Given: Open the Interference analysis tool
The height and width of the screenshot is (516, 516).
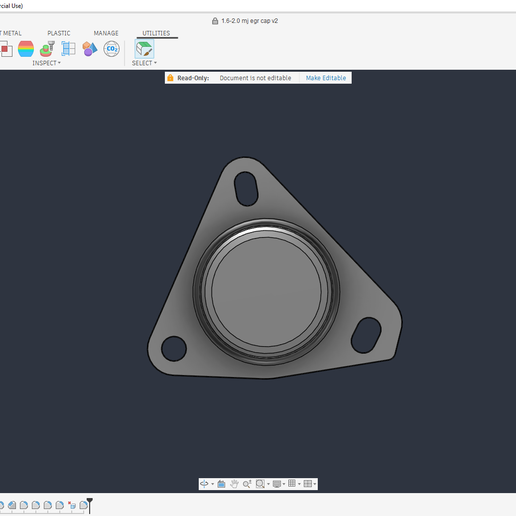Looking at the screenshot, I should (x=6, y=49).
